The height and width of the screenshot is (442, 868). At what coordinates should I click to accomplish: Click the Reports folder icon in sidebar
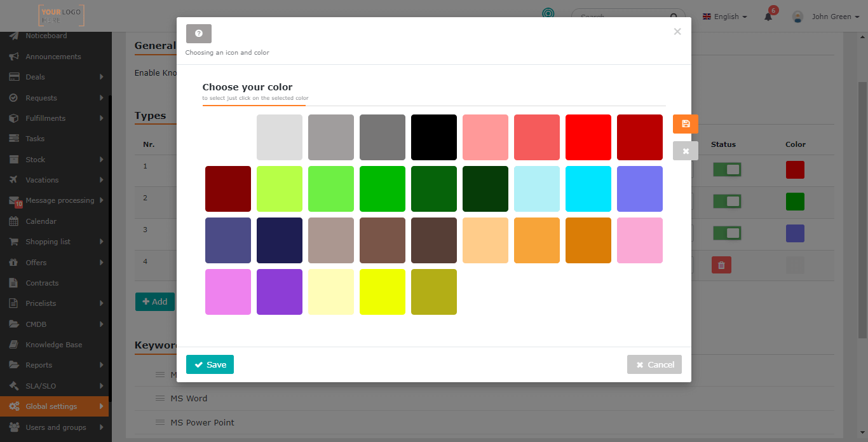click(x=14, y=365)
